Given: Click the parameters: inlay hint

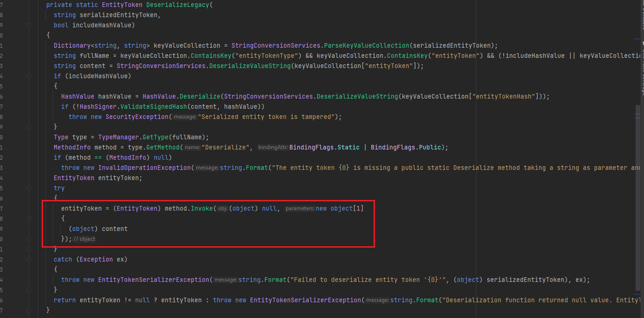Looking at the screenshot, I should pos(300,208).
